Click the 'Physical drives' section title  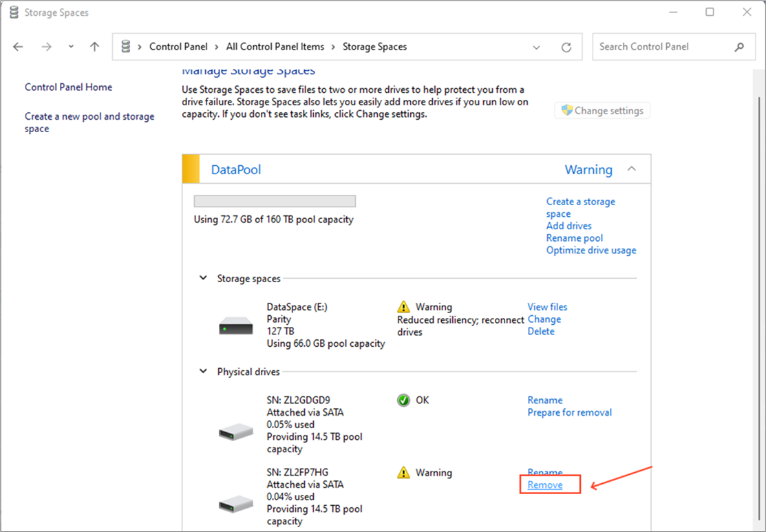[x=248, y=372]
